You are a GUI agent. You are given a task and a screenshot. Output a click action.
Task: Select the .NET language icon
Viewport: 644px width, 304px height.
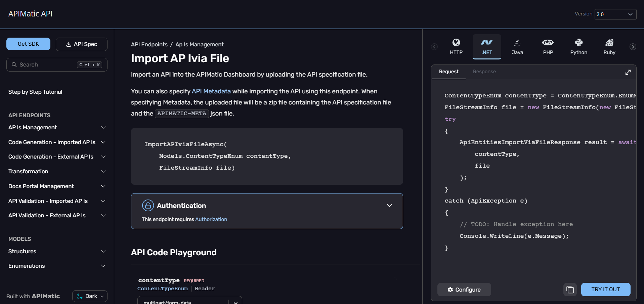coord(487,47)
